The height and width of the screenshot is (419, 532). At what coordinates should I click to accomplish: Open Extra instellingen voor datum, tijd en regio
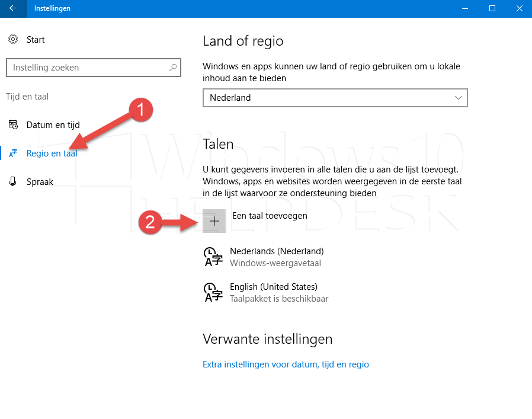point(286,364)
